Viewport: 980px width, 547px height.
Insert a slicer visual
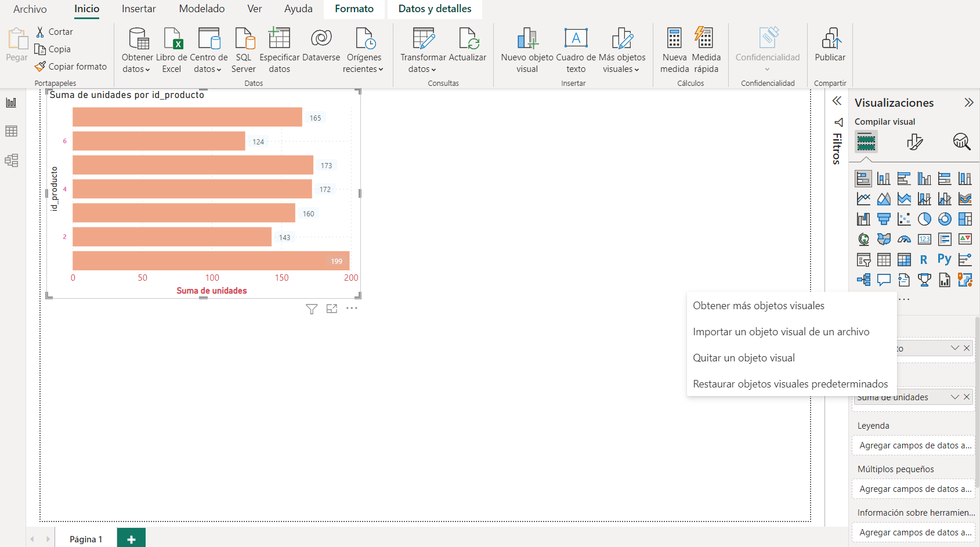(863, 259)
